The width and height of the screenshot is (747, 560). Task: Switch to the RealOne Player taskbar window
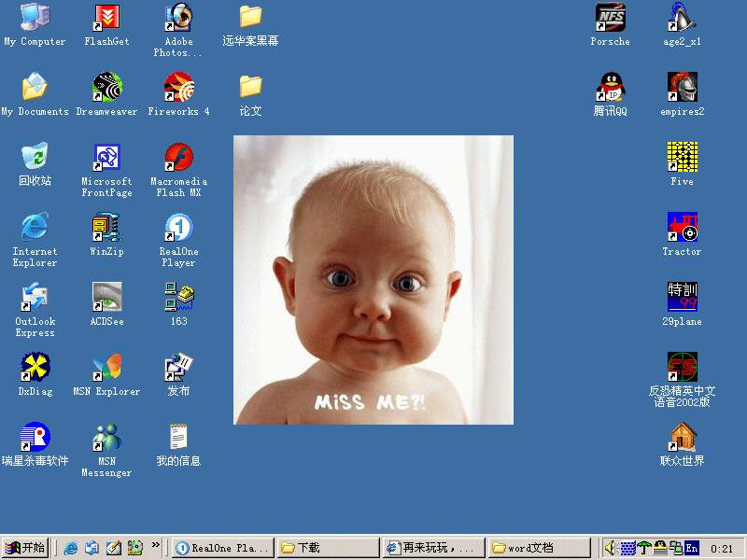tap(222, 548)
